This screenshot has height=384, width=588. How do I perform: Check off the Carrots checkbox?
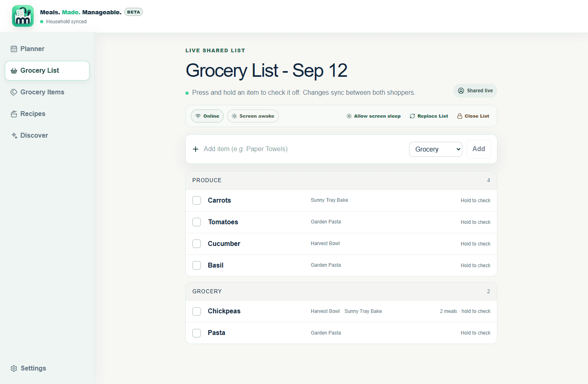pyautogui.click(x=197, y=201)
